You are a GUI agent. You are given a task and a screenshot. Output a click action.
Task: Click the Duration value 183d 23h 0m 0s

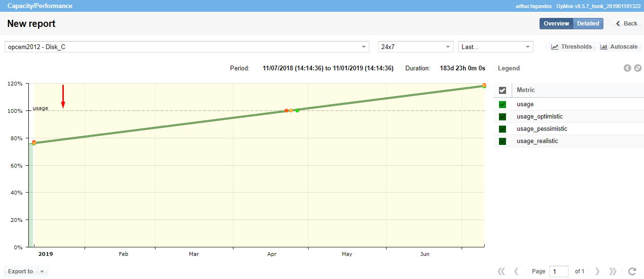(x=463, y=68)
